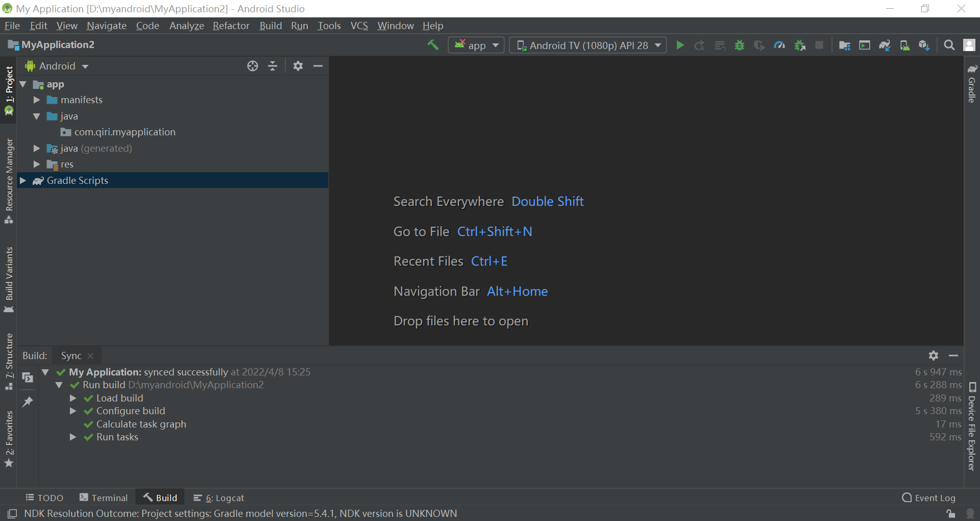This screenshot has height=521, width=980.
Task: Open the Profiler gauge icon
Action: 779,45
